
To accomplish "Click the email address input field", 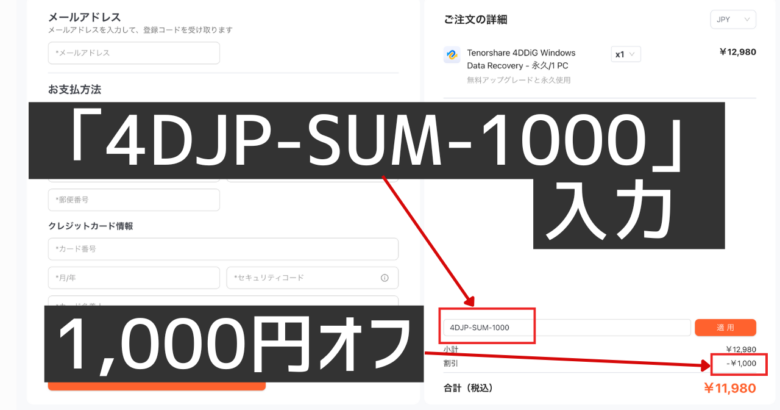I will pyautogui.click(x=134, y=53).
